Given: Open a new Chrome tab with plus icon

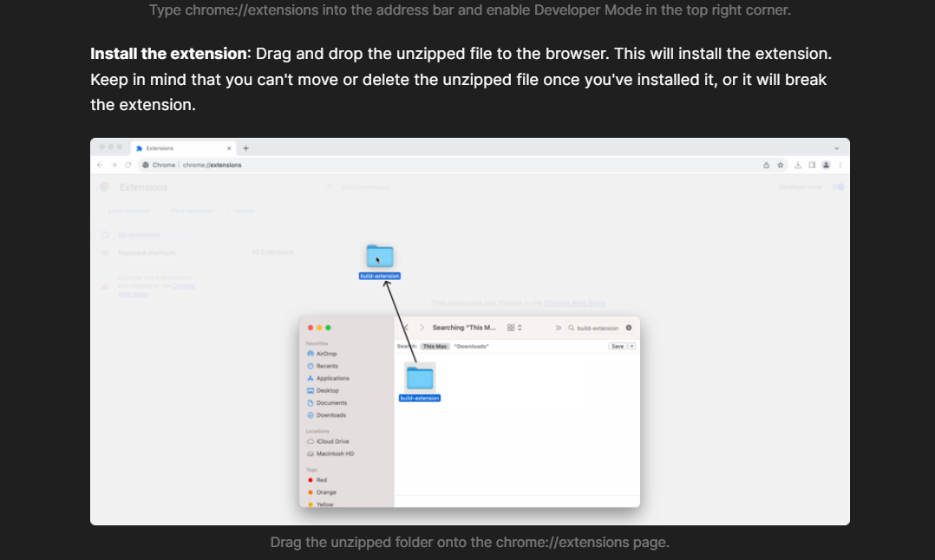Looking at the screenshot, I should 245,148.
